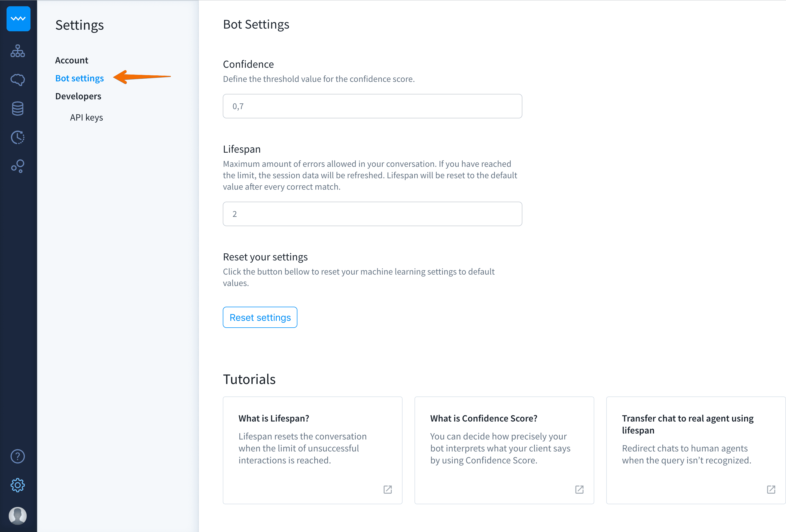Open external link on Confidence Score card
The image size is (786, 532).
pos(579,490)
